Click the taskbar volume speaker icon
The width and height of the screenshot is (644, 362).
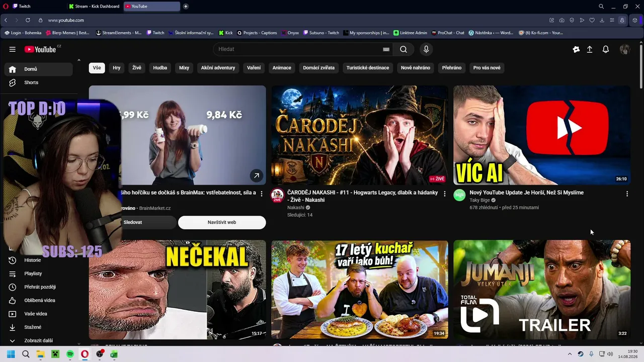pos(611,354)
